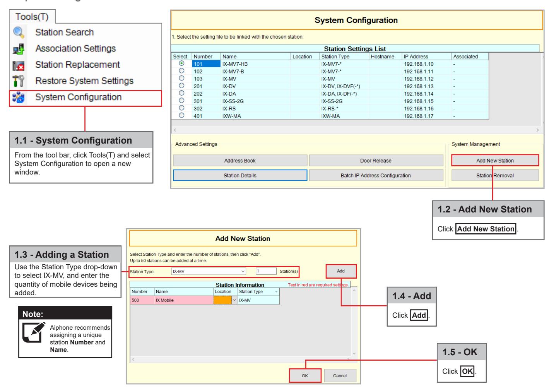Click IP address 192.168.1.13

(x=427, y=86)
